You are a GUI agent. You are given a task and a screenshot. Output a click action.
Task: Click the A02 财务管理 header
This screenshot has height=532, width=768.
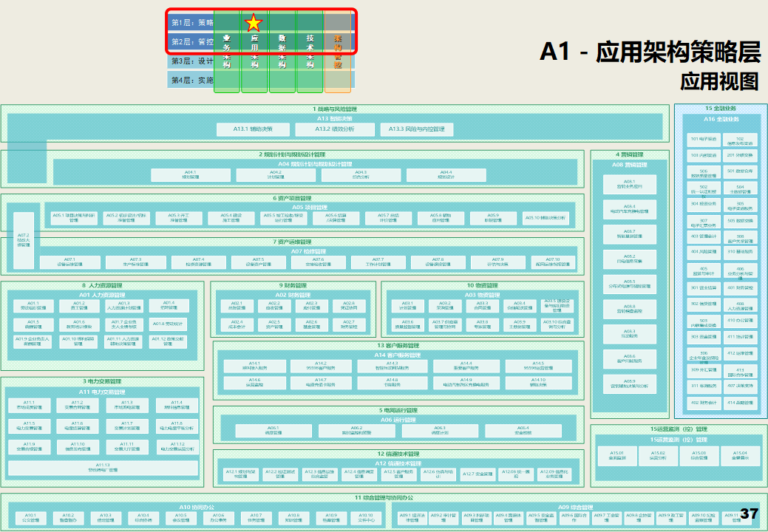point(293,295)
